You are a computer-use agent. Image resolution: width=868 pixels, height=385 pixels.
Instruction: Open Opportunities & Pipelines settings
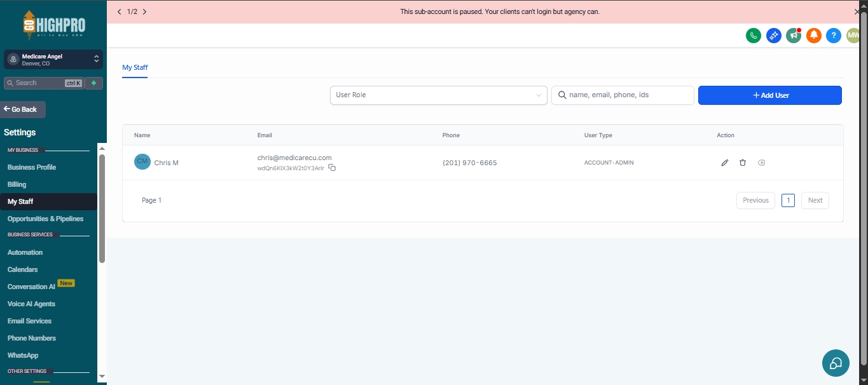[45, 219]
